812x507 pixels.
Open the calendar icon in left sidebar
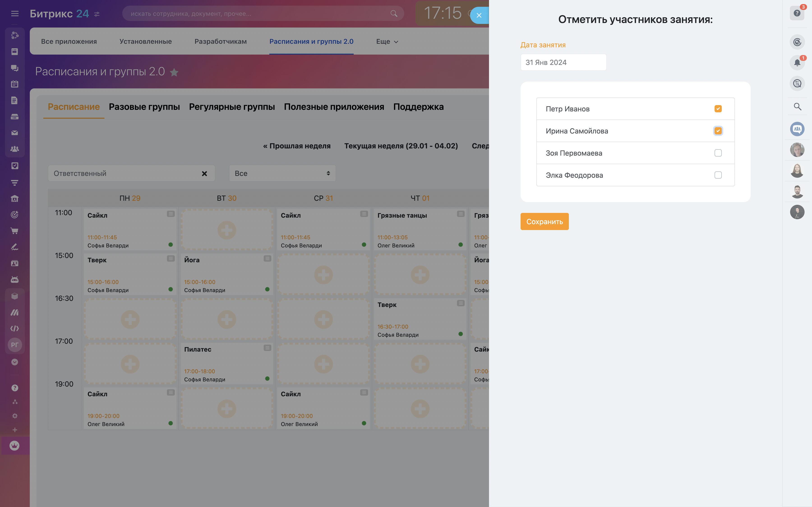tap(14, 84)
